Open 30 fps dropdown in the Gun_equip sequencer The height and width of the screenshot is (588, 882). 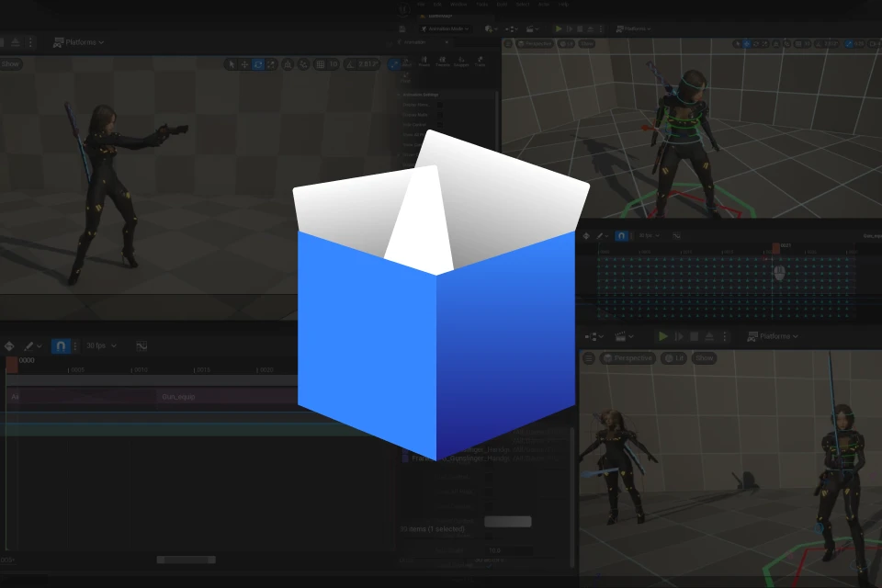tap(101, 345)
